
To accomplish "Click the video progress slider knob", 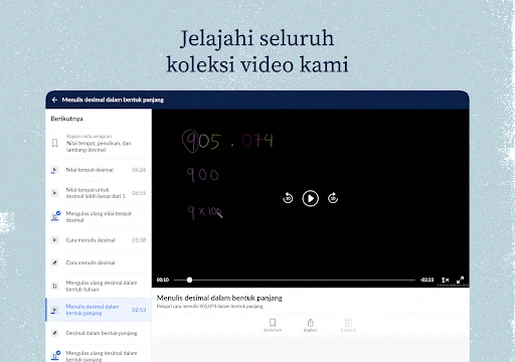I will 189,280.
